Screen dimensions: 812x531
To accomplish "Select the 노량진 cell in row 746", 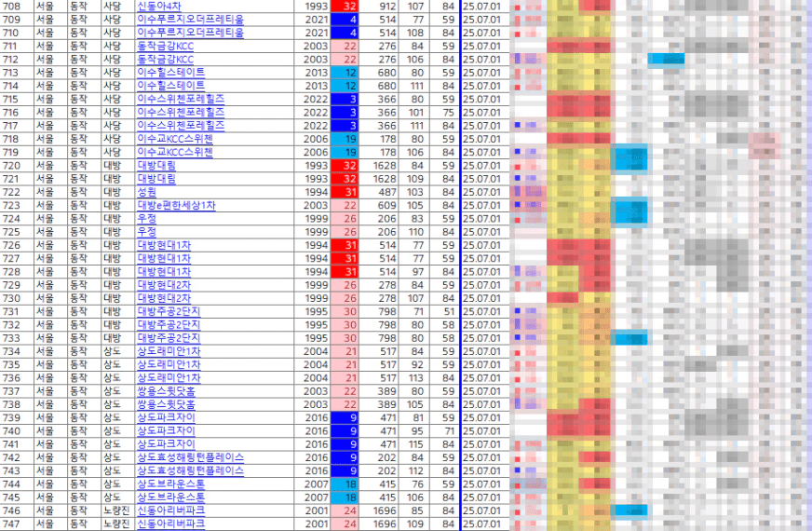I will coord(116,511).
